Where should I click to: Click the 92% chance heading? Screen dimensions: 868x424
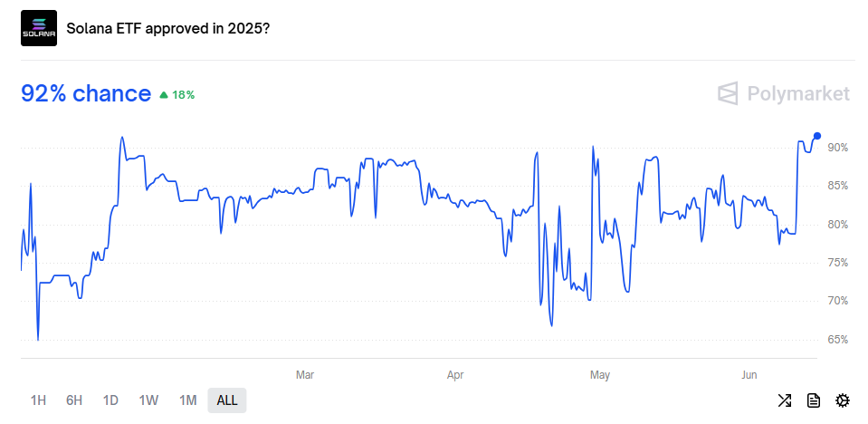86,93
